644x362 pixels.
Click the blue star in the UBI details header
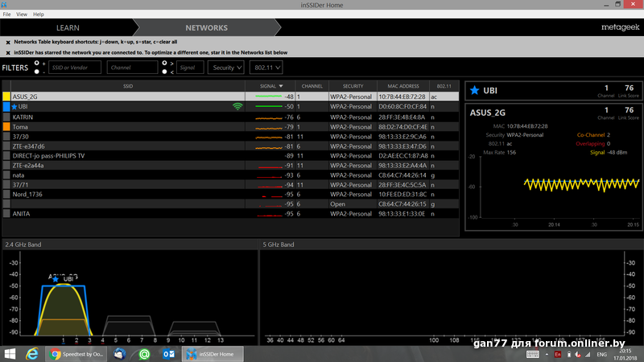tap(474, 90)
